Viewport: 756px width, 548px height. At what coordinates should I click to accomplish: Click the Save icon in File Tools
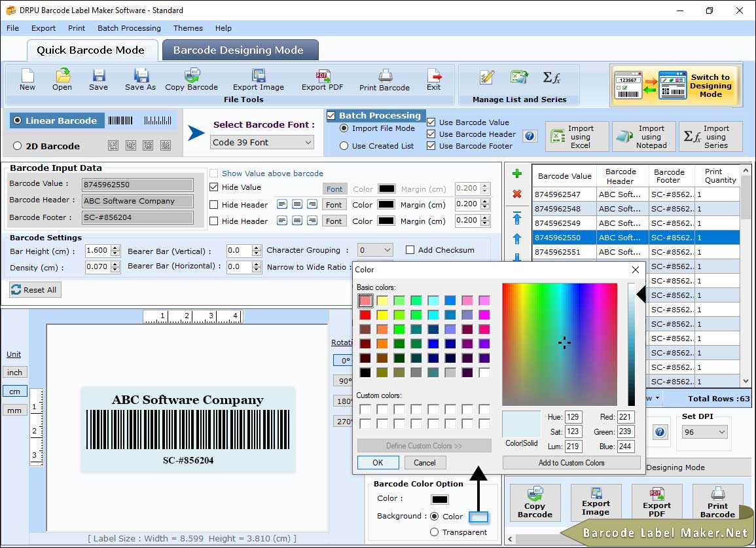click(98, 80)
